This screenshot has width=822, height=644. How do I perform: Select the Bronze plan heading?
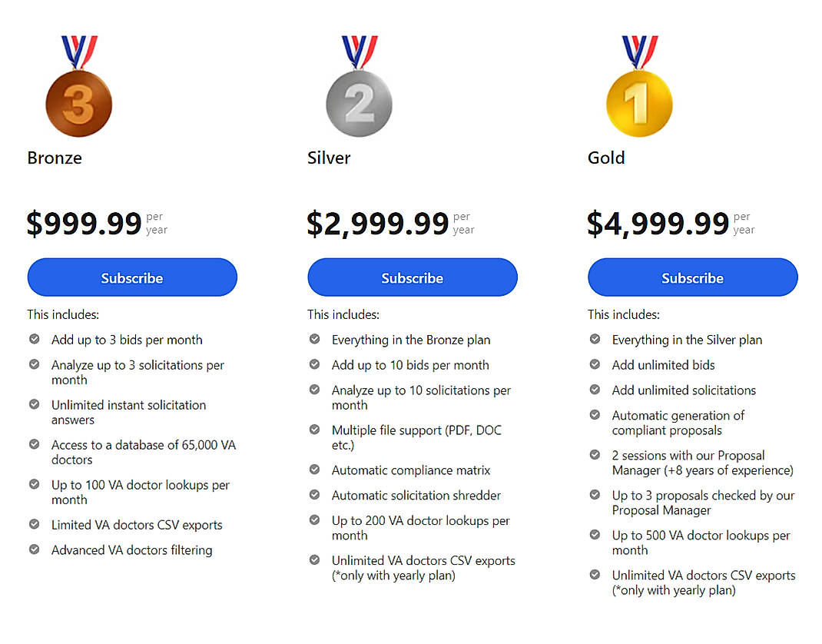[54, 158]
